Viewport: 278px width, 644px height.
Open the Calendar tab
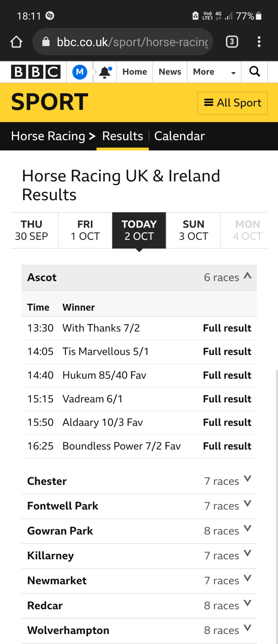(x=179, y=136)
